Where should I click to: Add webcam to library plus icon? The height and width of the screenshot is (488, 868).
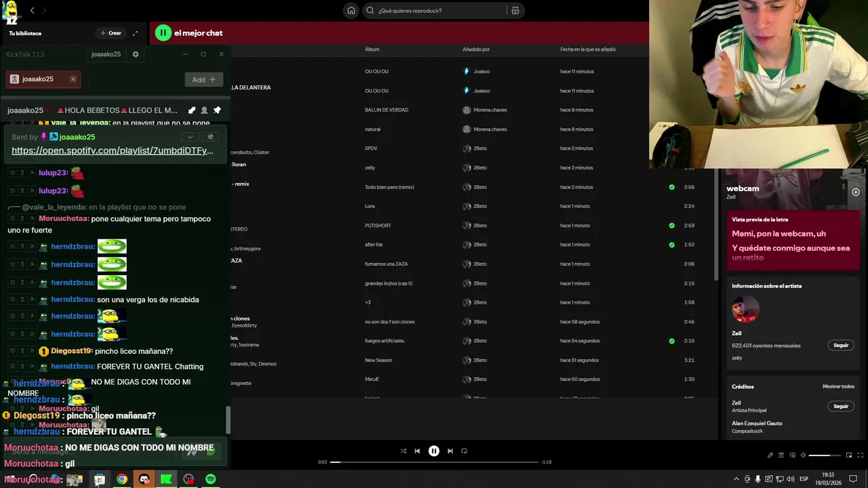pos(856,192)
